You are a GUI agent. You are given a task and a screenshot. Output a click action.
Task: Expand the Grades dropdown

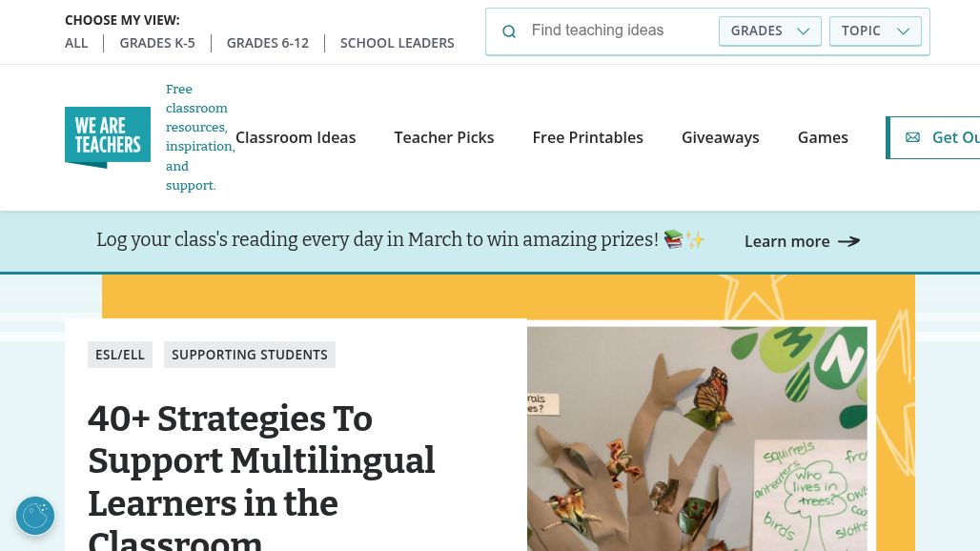coord(769,31)
